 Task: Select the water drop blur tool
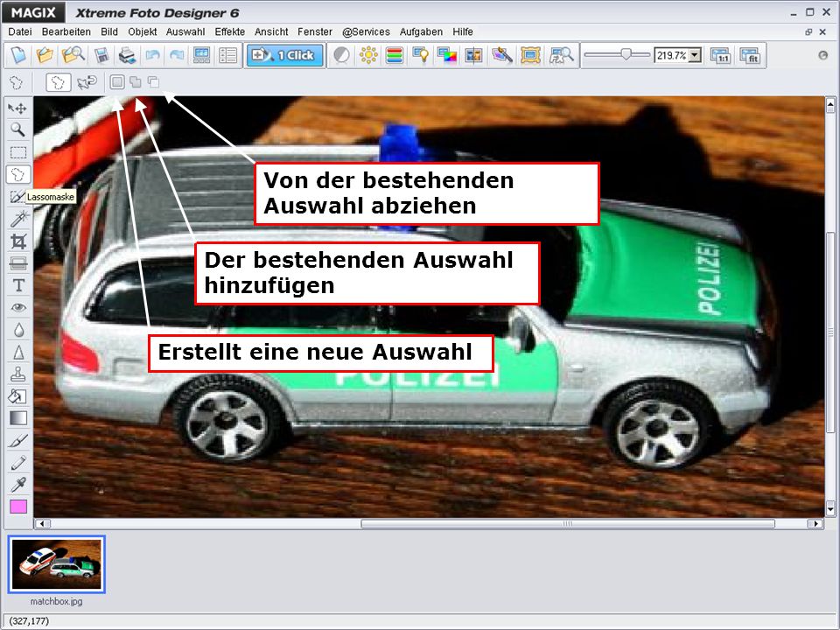click(18, 330)
